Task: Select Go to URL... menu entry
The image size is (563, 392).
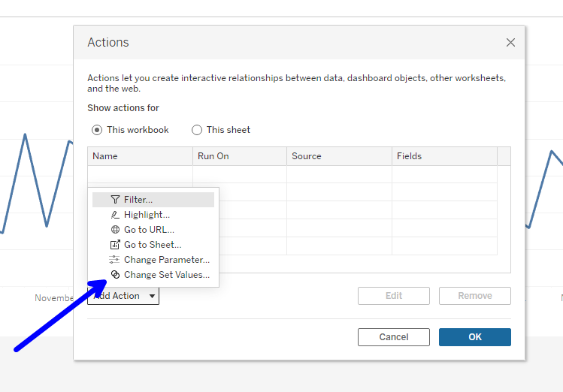Action: click(x=149, y=230)
